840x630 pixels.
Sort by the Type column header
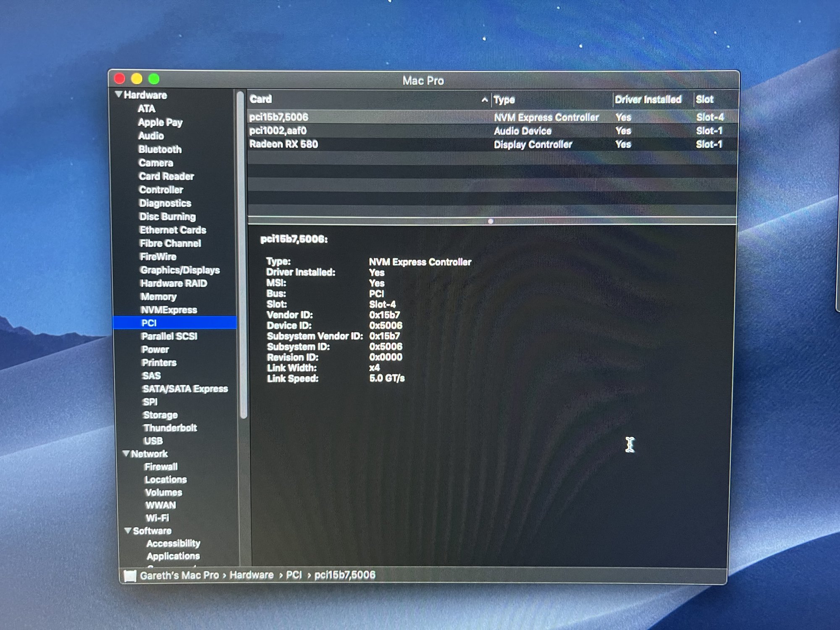click(x=504, y=100)
